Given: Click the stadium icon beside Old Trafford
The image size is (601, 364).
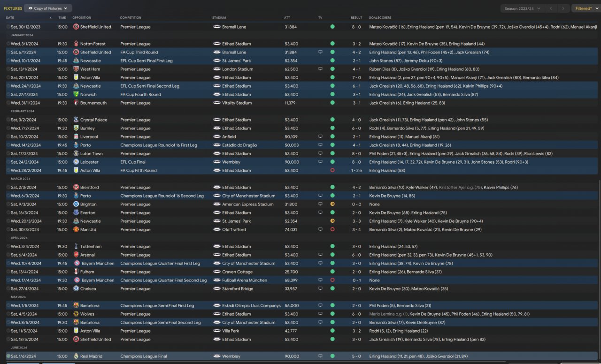Looking at the screenshot, I should (217, 229).
